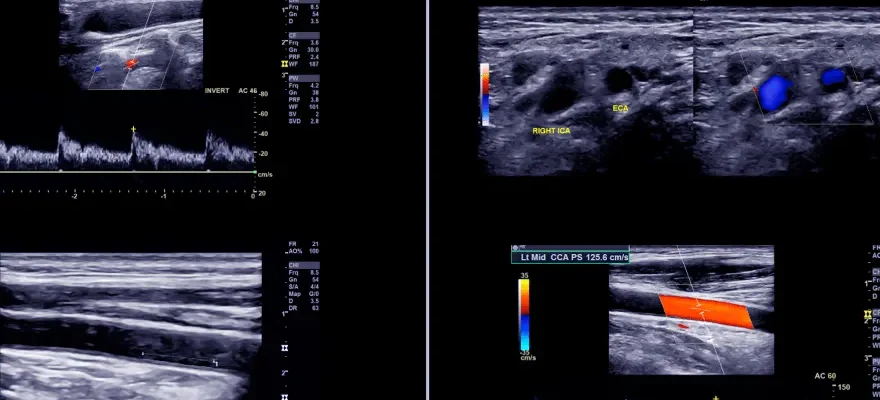Click the yellow peak caliper on Doppler waveform
880x400 pixels.
(133, 129)
